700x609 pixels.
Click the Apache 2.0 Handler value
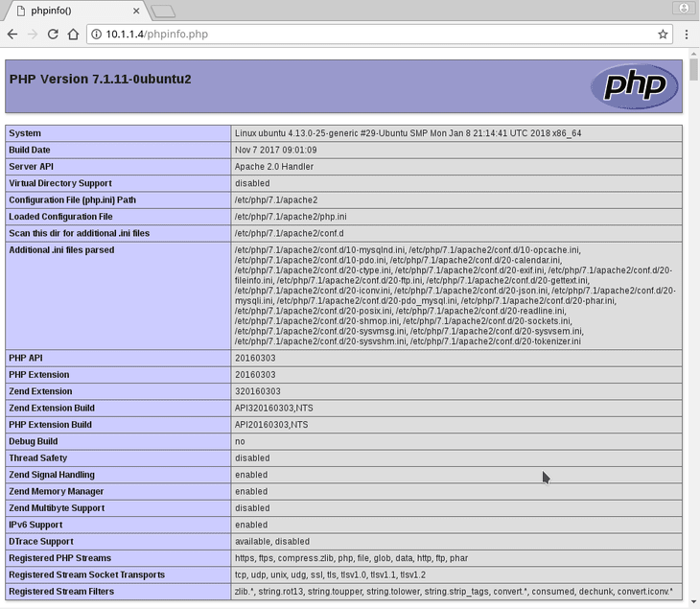click(274, 167)
